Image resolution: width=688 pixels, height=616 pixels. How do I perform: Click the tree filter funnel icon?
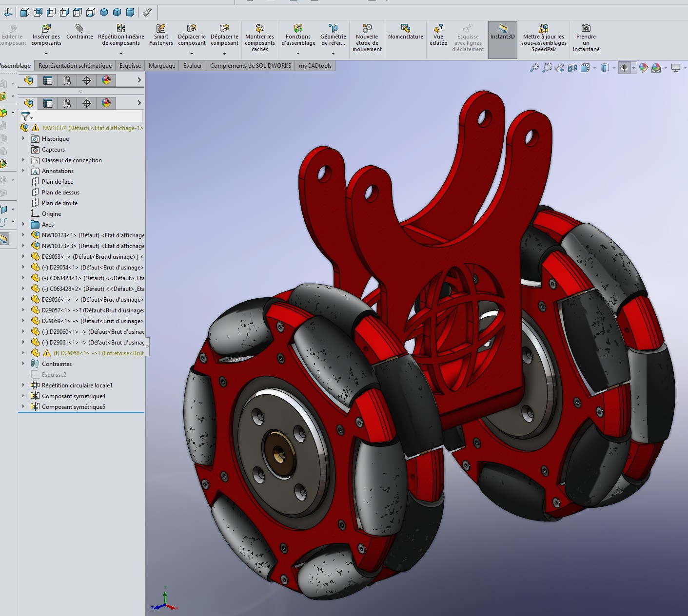[26, 116]
